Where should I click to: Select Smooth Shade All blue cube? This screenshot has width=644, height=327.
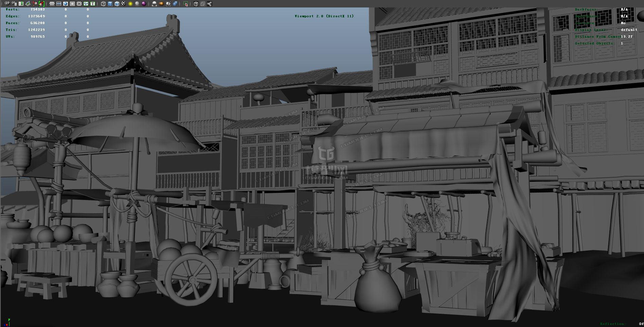(x=110, y=4)
